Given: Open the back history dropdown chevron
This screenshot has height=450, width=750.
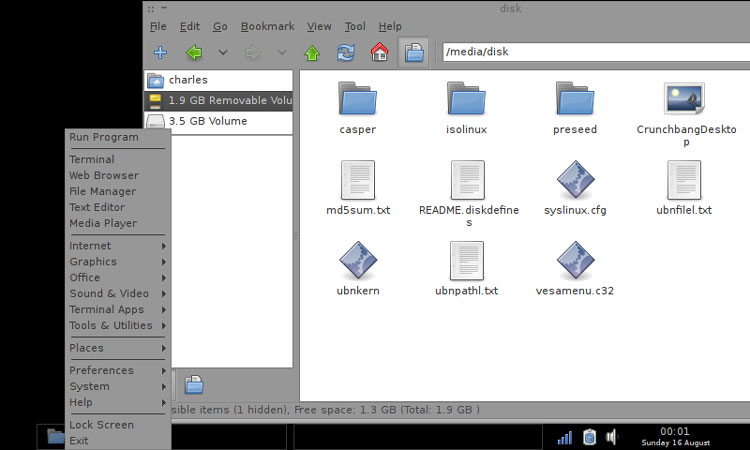Looking at the screenshot, I should 223,52.
